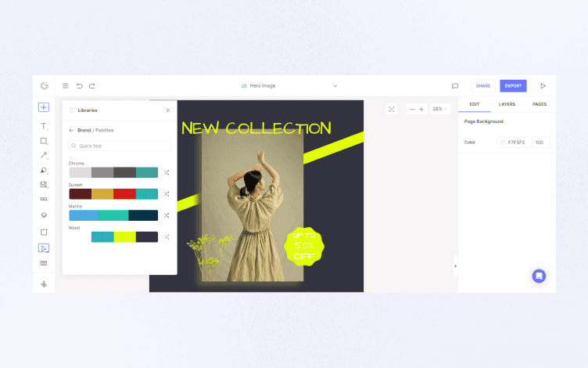
Task: Pick sky blue swatch in Marine palette
Action: [x=84, y=215]
